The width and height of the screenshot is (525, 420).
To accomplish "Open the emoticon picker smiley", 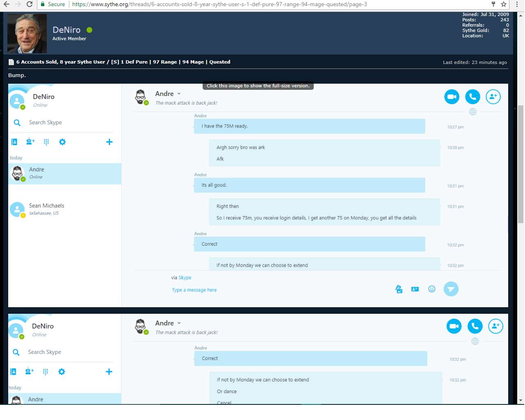I will 431,289.
